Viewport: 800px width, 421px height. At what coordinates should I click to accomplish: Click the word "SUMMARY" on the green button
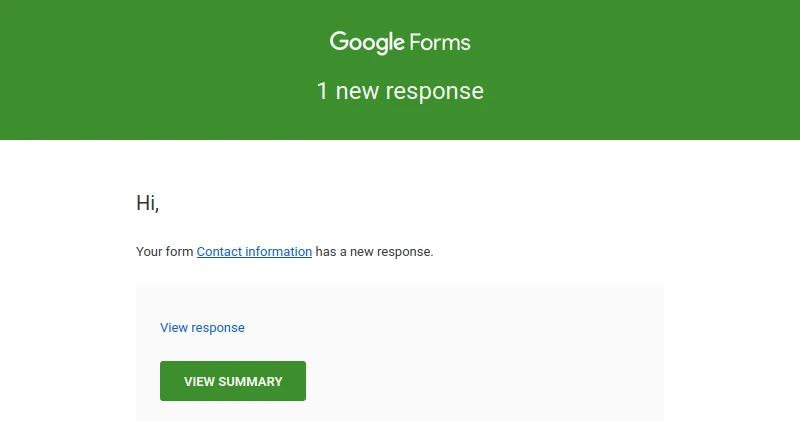(x=251, y=382)
